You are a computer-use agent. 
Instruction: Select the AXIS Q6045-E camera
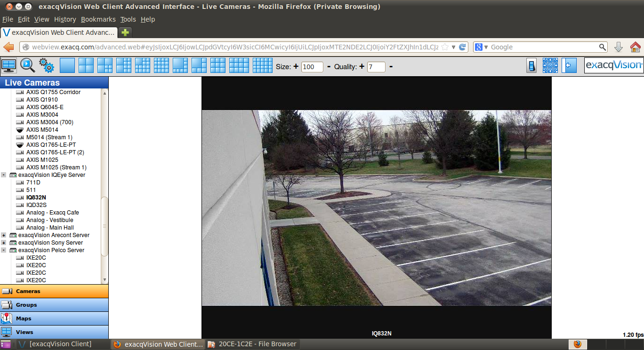point(45,107)
